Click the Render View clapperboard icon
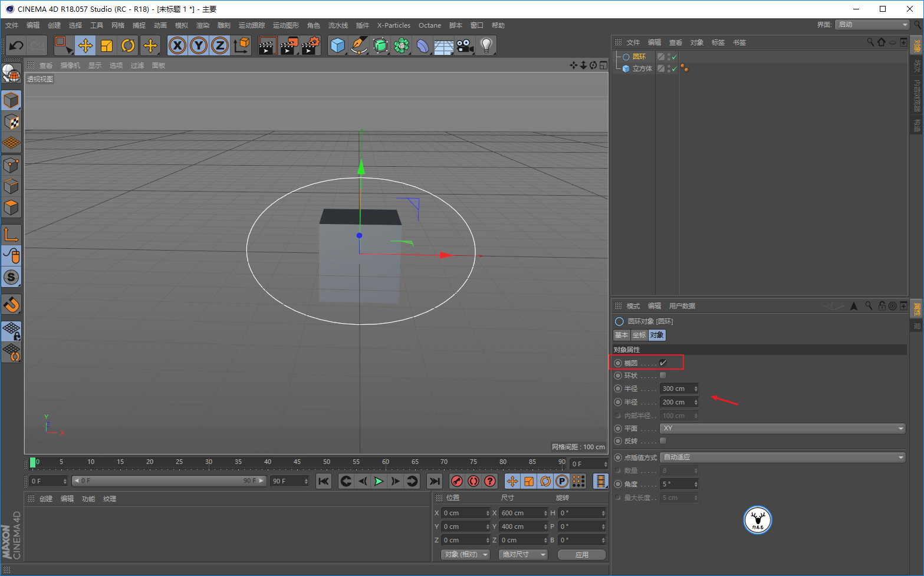Viewport: 924px width, 576px height. pos(267,45)
